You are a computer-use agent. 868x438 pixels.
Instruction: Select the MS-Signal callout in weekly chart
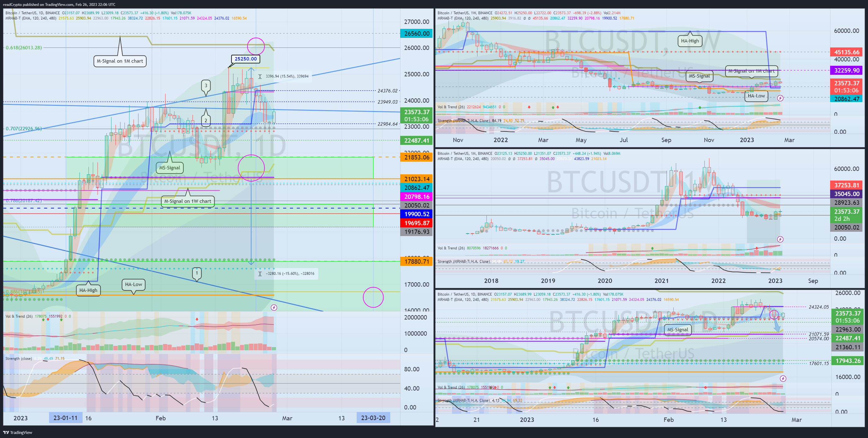tap(699, 76)
